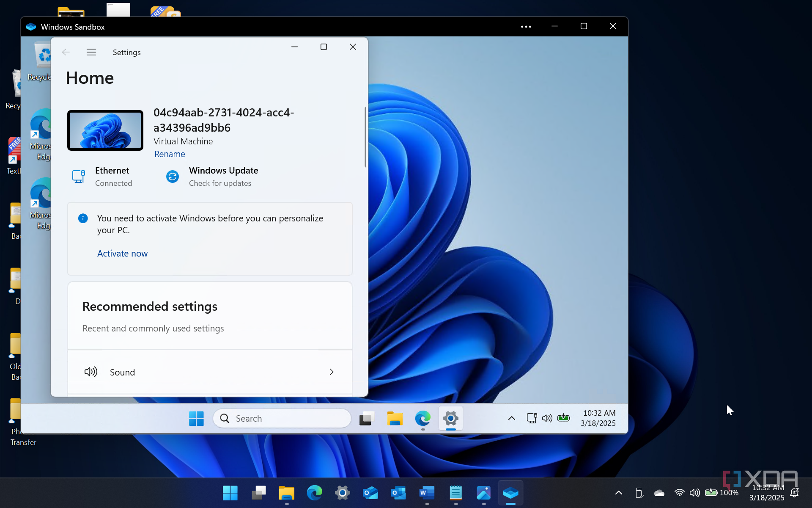Click the Windows Sandbox icon on host taskbar
The height and width of the screenshot is (508, 812).
pyautogui.click(x=511, y=493)
